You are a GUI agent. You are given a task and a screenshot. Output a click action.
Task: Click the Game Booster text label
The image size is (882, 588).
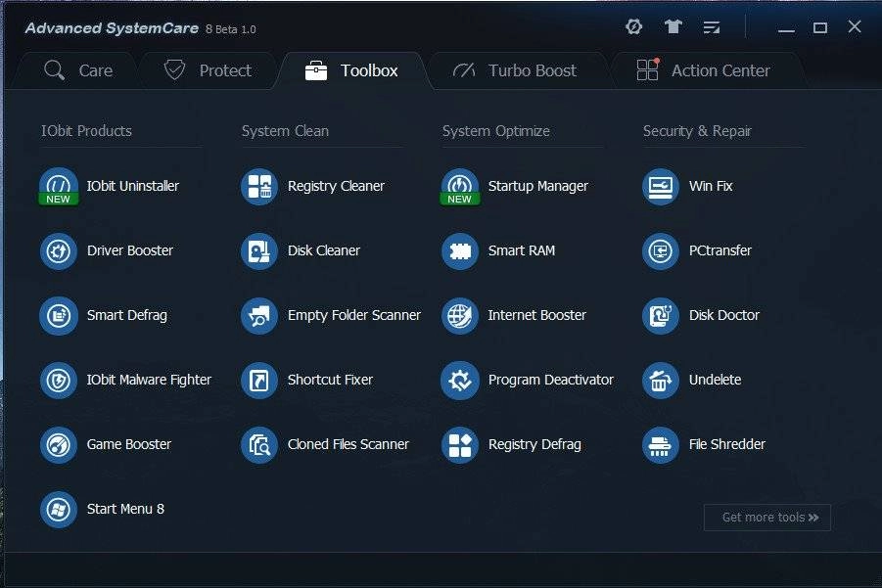pos(129,444)
